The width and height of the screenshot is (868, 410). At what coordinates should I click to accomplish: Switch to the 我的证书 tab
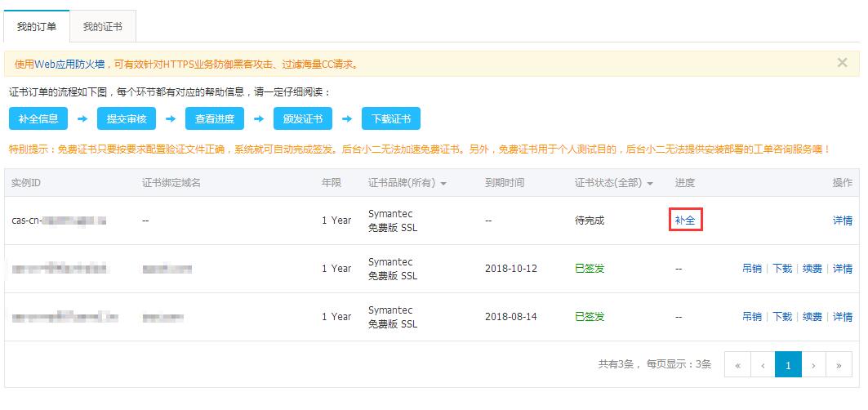click(102, 27)
